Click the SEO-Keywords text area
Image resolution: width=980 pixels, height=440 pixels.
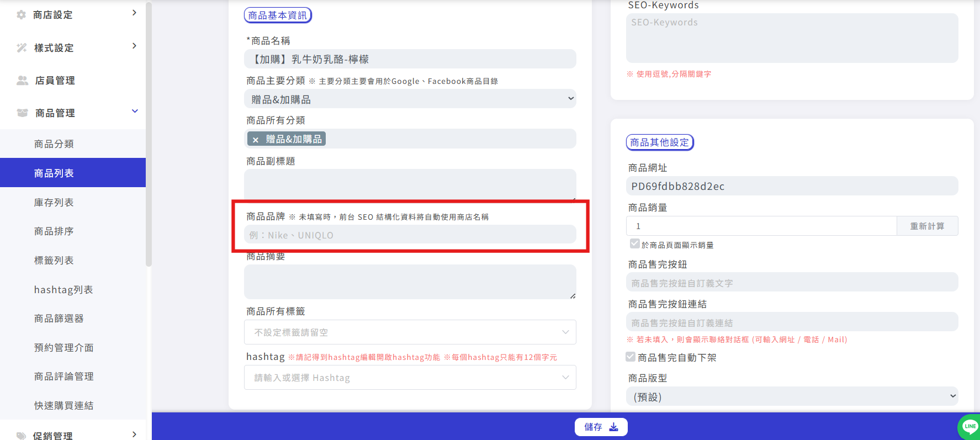(792, 38)
